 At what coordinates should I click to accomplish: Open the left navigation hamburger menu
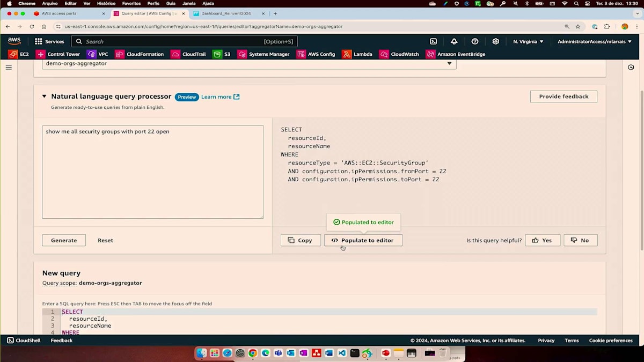coord(9,67)
